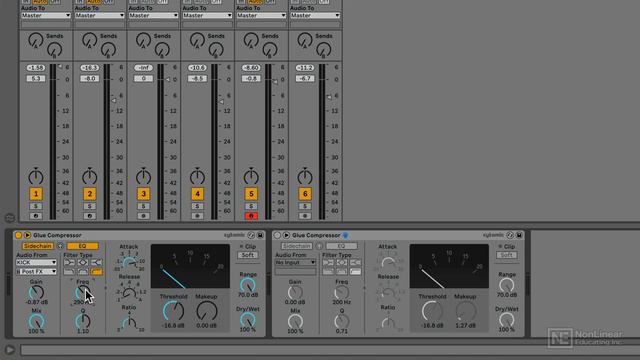Toggle the Sidechain button in first Glue Compressor

[x=38, y=246]
